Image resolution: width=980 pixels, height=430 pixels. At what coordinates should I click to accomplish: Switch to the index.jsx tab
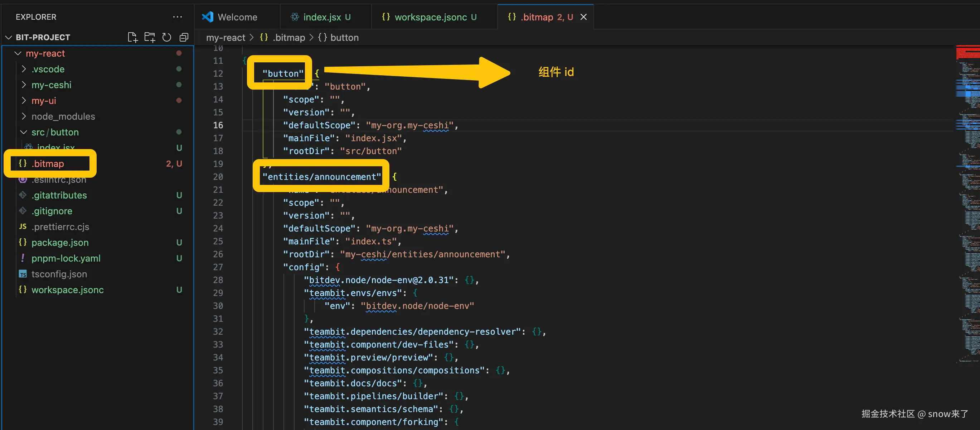pos(322,17)
